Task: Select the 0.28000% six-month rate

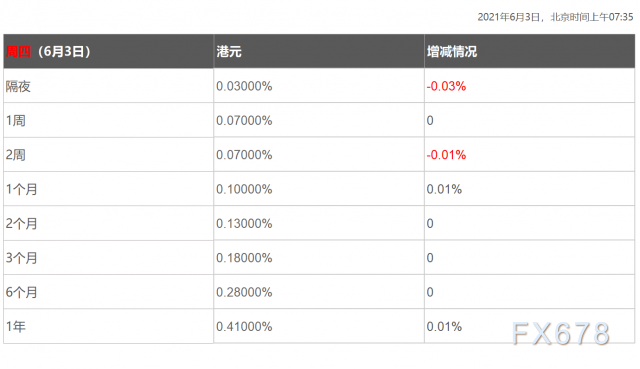Action: [244, 292]
